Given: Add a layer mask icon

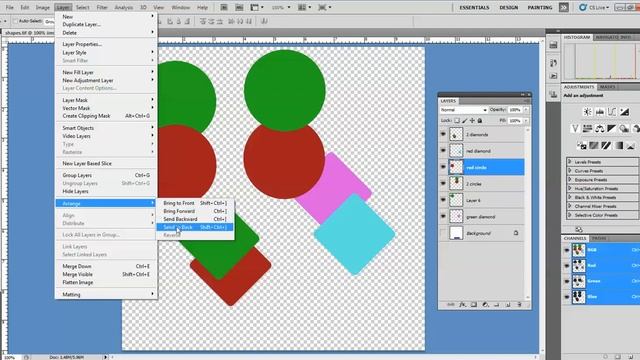Looking at the screenshot, I should coord(474,304).
